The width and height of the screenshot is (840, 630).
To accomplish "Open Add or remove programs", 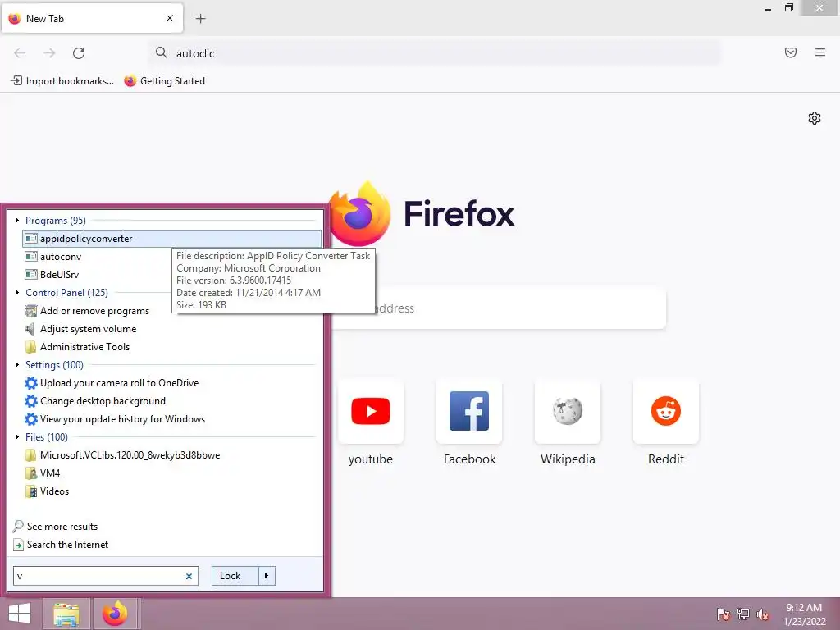I will pos(87,311).
